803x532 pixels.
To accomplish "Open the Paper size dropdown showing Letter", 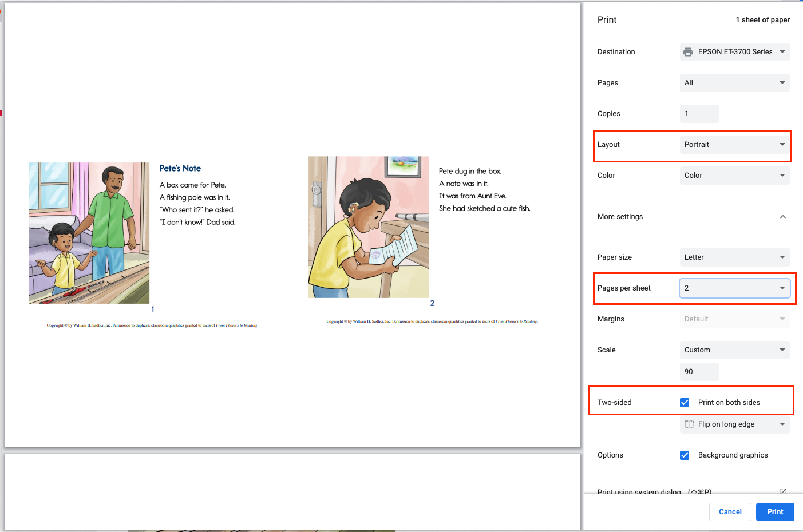I will (x=734, y=257).
